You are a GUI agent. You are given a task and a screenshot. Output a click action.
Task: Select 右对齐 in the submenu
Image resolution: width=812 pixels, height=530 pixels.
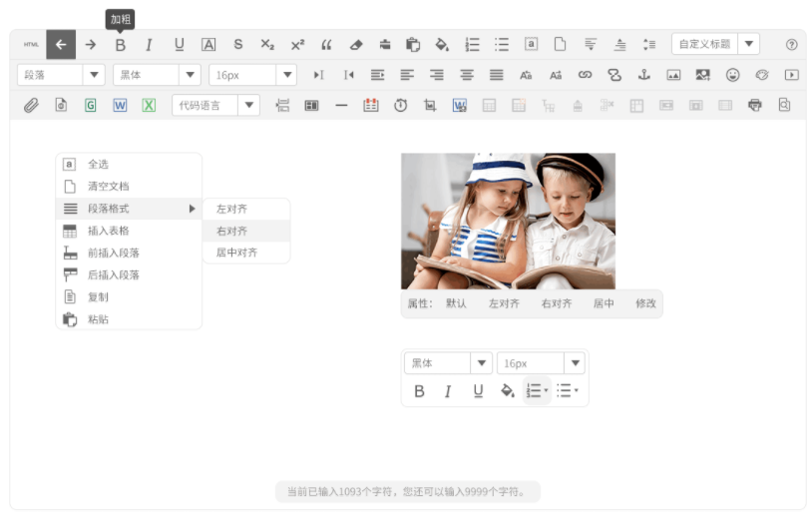coord(246,232)
